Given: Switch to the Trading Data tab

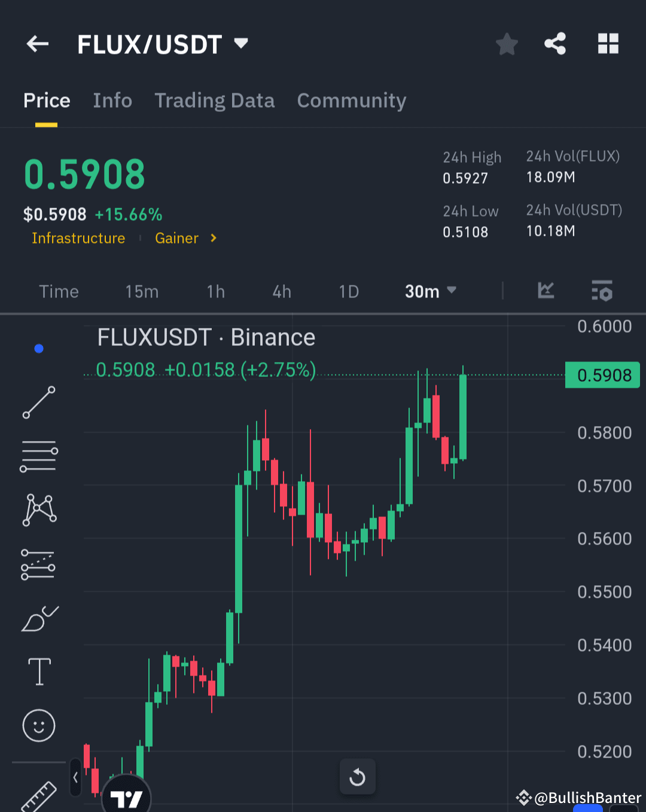Looking at the screenshot, I should pyautogui.click(x=214, y=101).
